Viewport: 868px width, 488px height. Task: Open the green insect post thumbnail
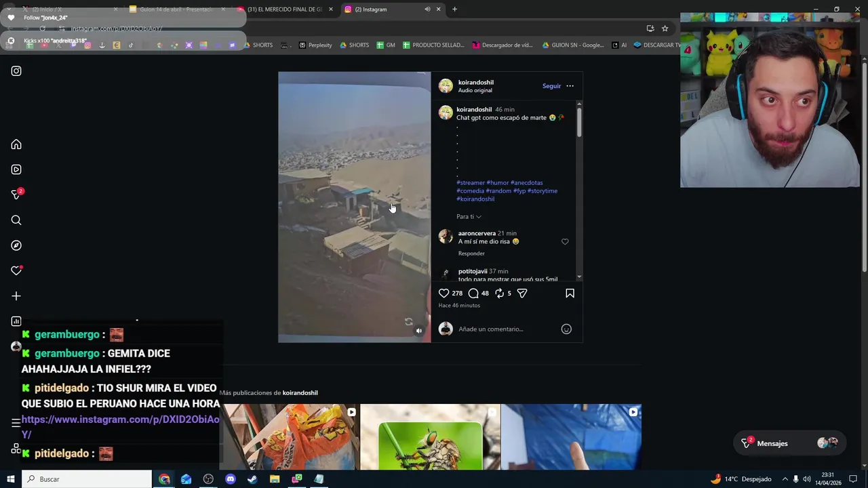click(430, 437)
